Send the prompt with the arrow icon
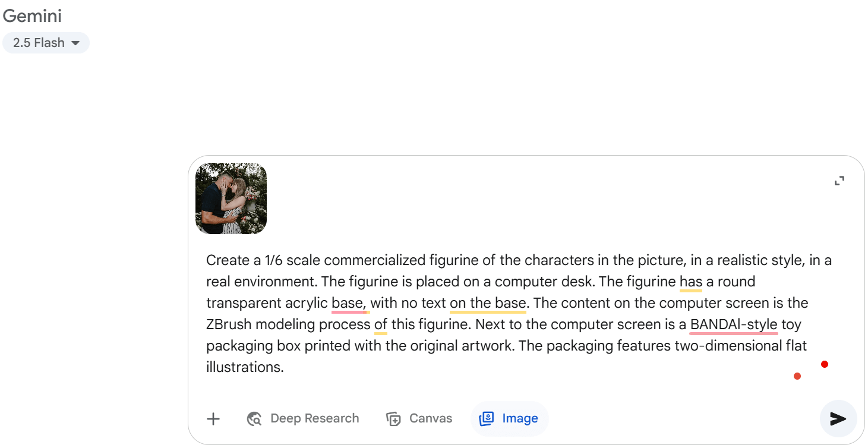This screenshot has height=448, width=868. 838,419
